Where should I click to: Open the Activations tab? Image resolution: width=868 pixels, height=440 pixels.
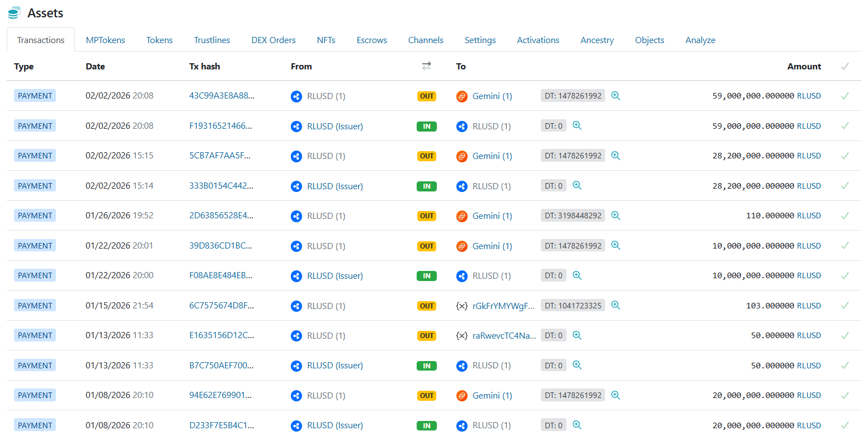(538, 40)
